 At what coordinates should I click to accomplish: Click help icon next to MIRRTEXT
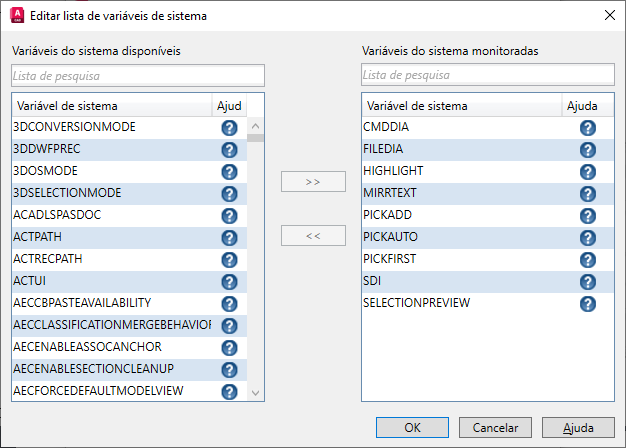pyautogui.click(x=588, y=194)
